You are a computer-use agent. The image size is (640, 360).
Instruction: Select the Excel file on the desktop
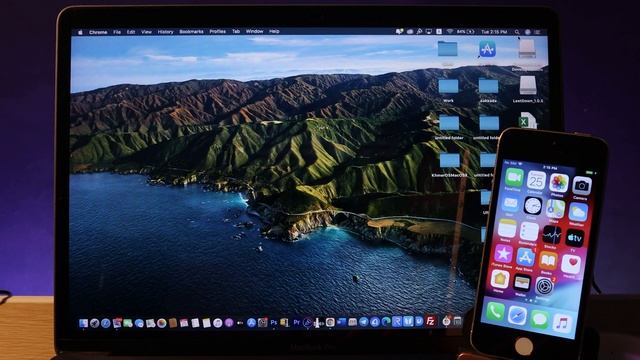tap(527, 121)
